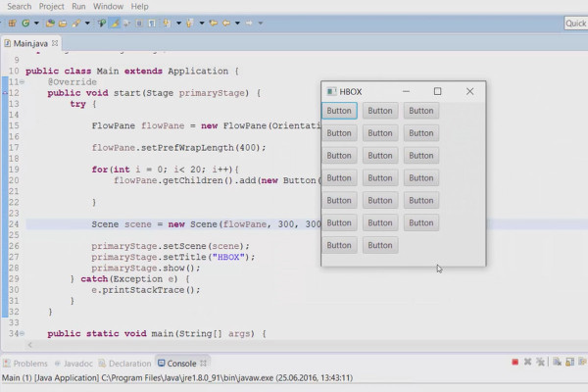The height and width of the screenshot is (392, 588).
Task: Switch to the Problems tab
Action: pos(25,364)
